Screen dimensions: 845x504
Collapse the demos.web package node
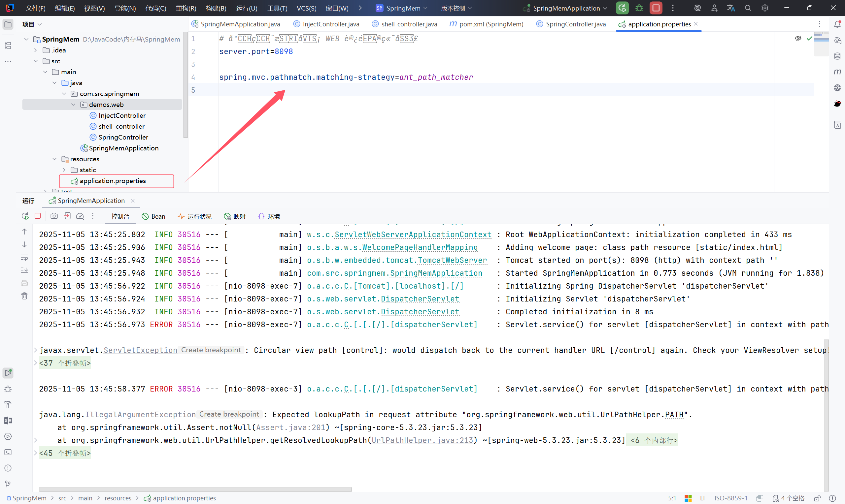[x=73, y=105]
